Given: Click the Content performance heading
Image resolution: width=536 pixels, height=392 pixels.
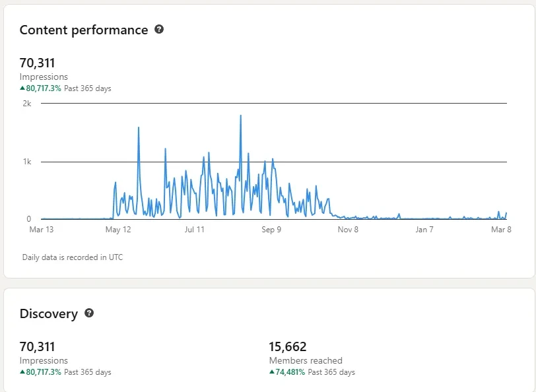Looking at the screenshot, I should coord(84,30).
